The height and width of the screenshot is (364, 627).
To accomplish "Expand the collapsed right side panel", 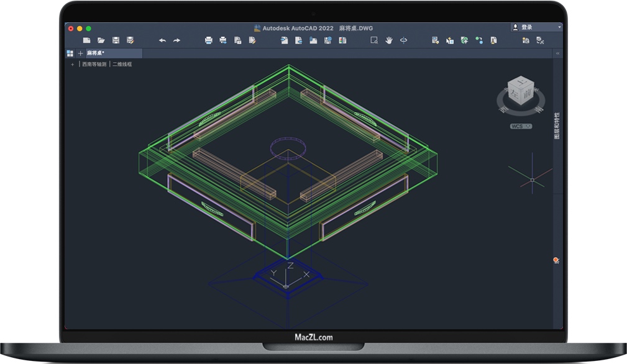I will pos(557,53).
